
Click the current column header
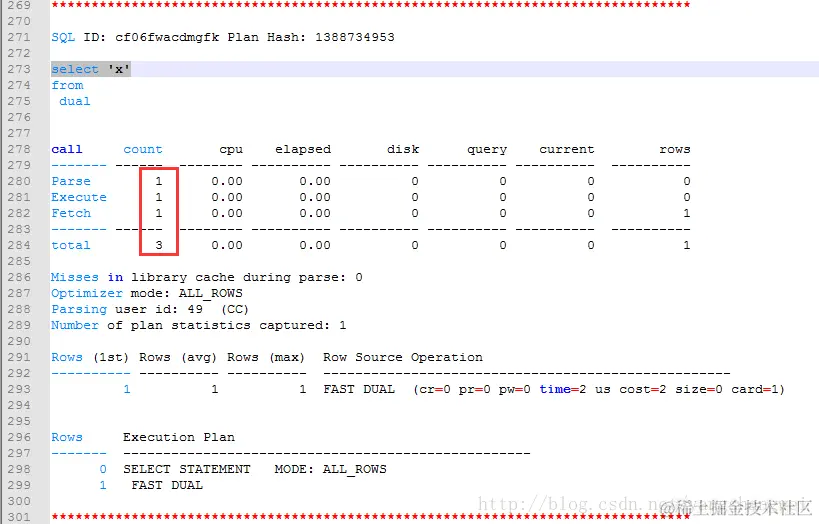point(567,149)
